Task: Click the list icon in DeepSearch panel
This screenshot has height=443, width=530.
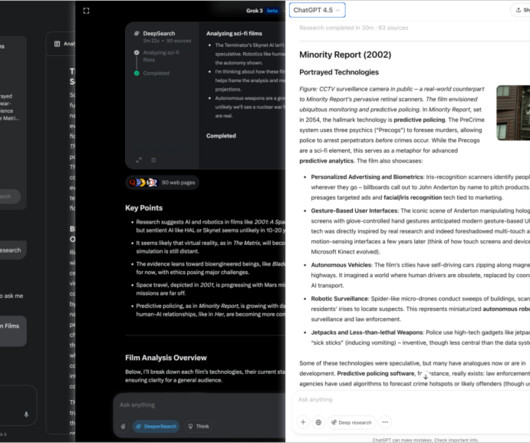Action: pyautogui.click(x=153, y=160)
